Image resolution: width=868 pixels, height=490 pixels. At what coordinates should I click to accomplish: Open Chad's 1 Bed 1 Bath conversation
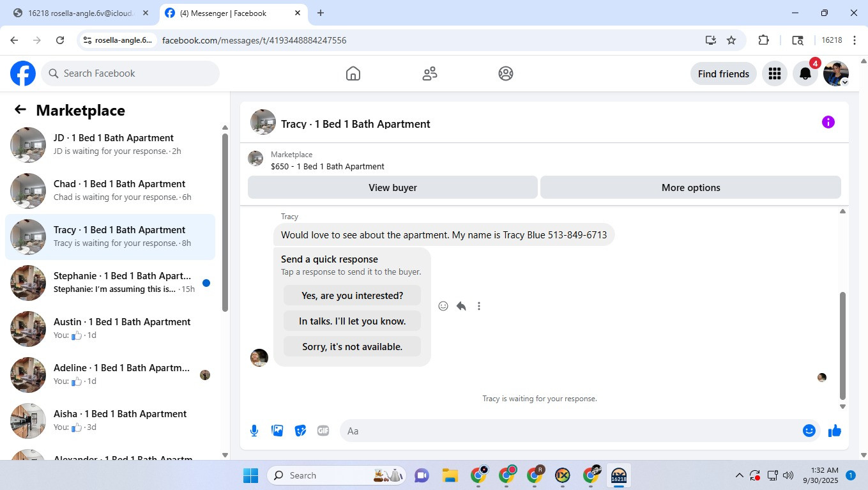point(110,191)
